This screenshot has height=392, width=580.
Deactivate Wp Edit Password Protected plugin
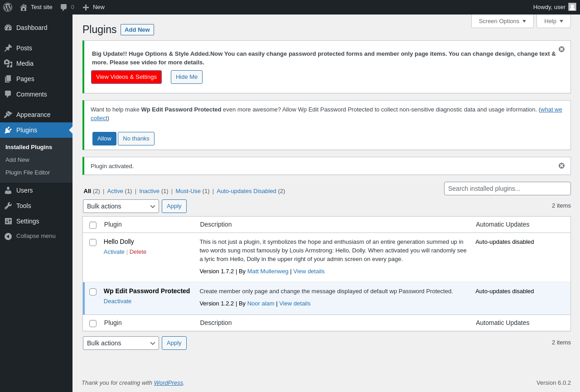pyautogui.click(x=117, y=301)
